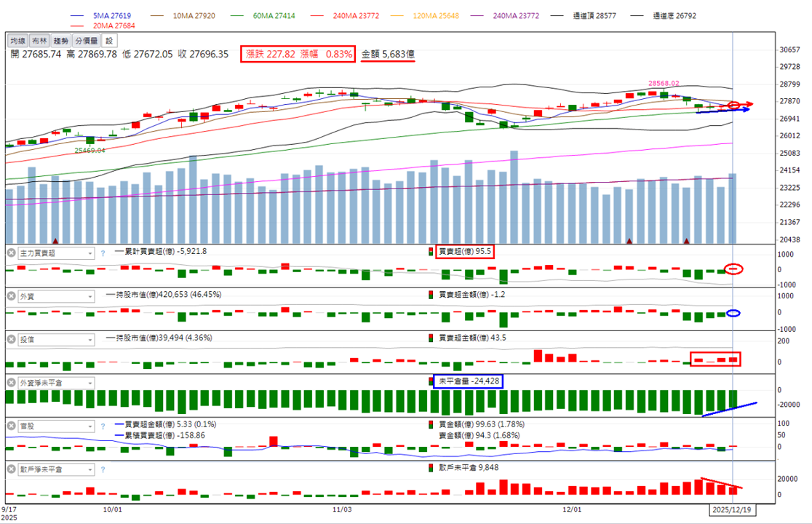The image size is (812, 524).
Task: Click the legend icon beside 散戶未平倉 9,848
Action: [x=430, y=467]
